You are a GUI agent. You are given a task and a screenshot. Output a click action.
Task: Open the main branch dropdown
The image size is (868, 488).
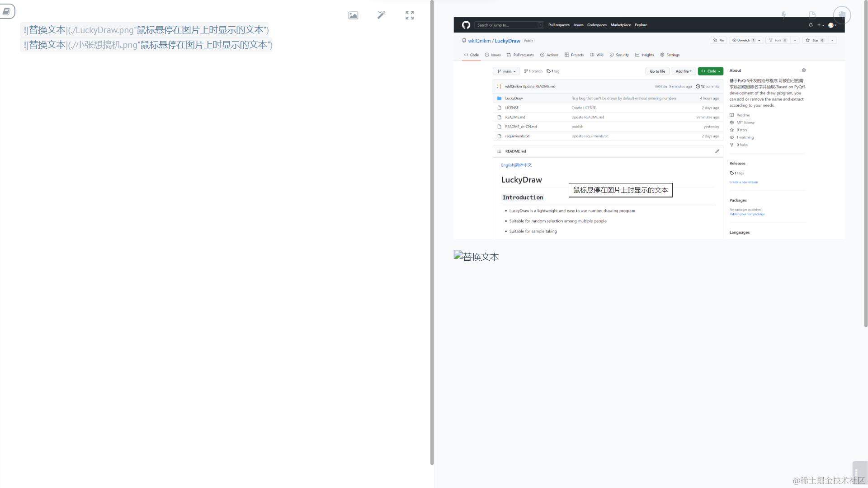click(x=506, y=71)
